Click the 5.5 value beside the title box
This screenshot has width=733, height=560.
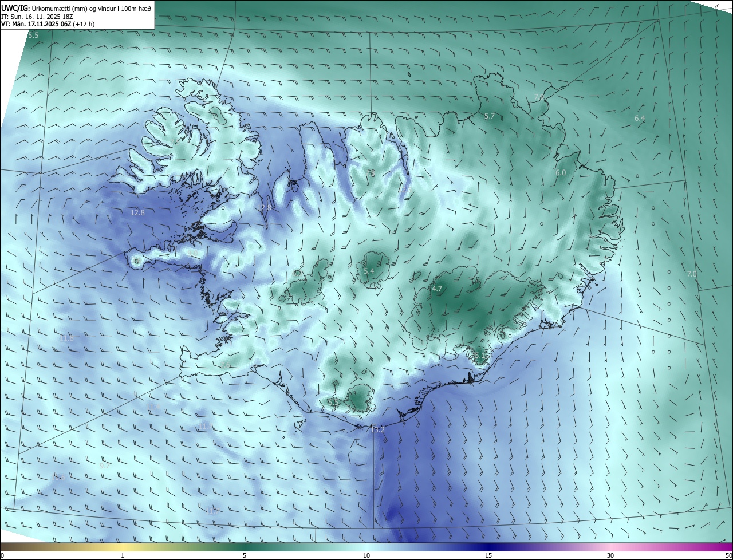pyautogui.click(x=33, y=36)
